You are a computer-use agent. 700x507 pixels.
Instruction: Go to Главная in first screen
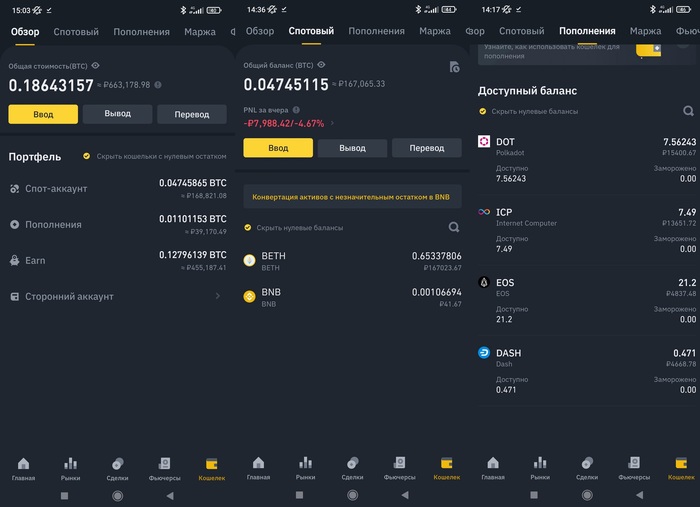[23, 470]
